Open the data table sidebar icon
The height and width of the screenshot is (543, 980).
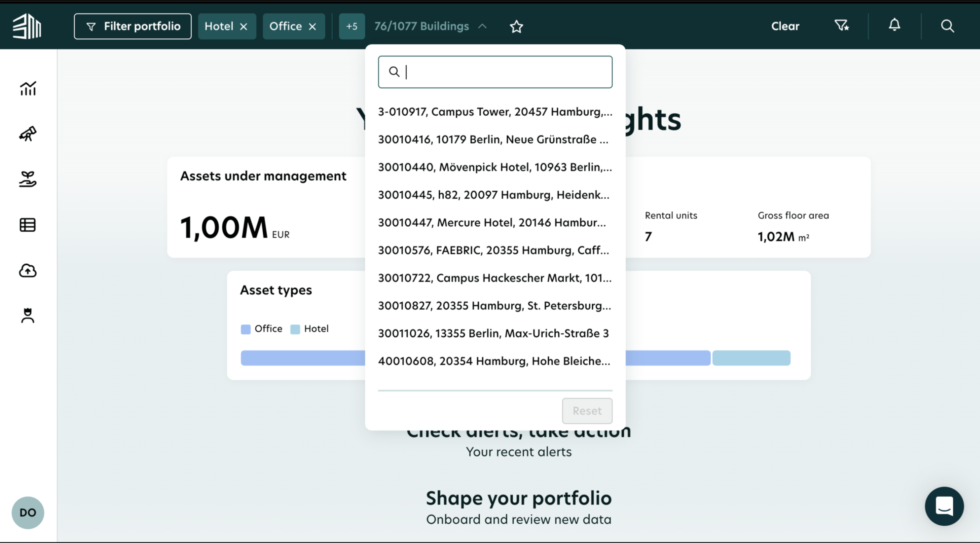pyautogui.click(x=28, y=225)
